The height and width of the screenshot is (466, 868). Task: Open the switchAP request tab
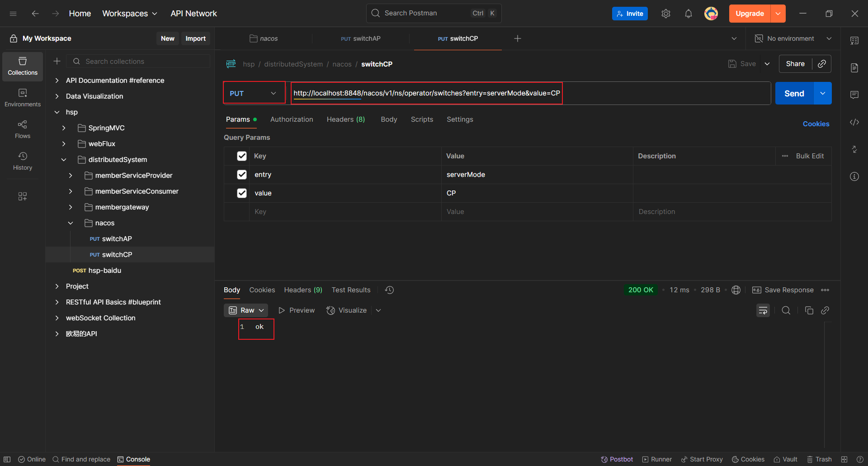coord(360,38)
